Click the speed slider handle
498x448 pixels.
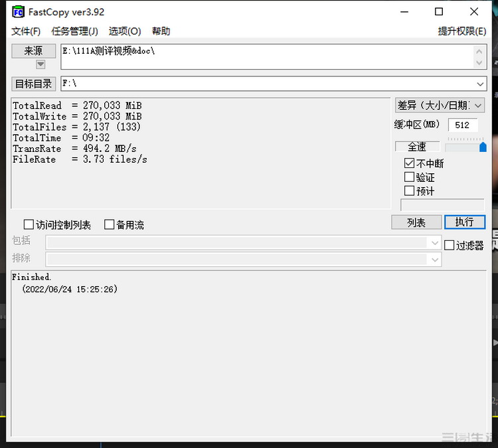coord(483,147)
